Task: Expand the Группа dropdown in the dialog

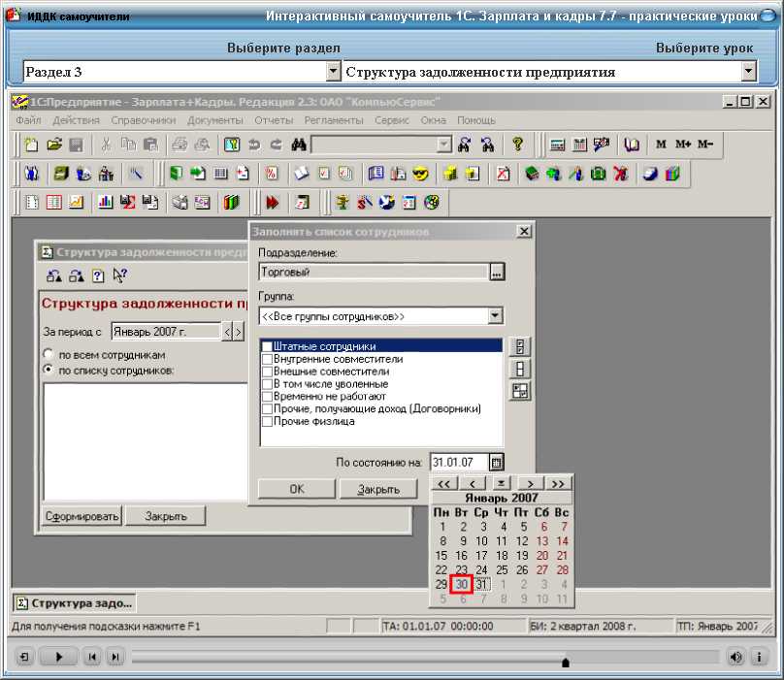Action: pos(495,316)
